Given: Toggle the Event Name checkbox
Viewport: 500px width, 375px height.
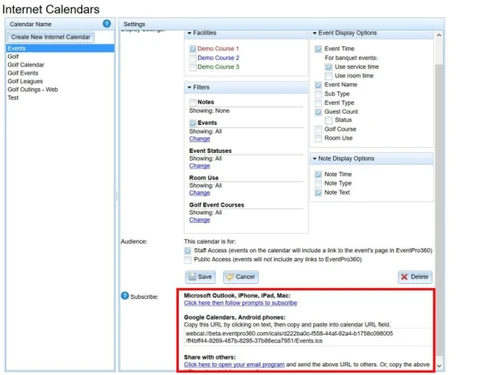Looking at the screenshot, I should point(318,85).
